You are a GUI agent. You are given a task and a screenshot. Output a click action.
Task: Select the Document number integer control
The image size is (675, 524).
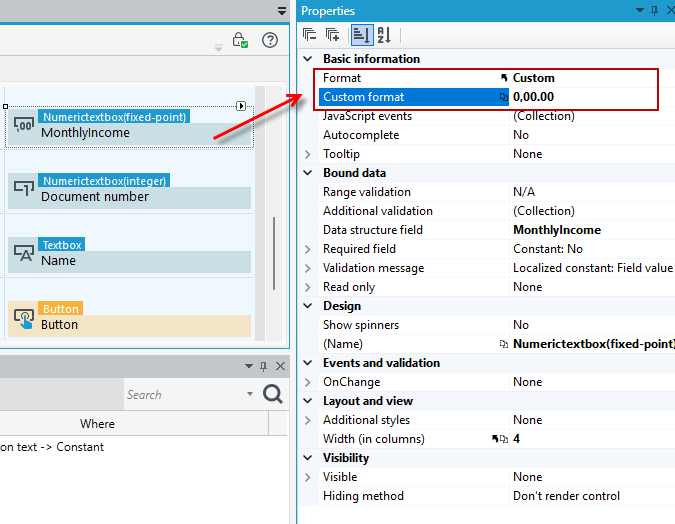pos(130,191)
